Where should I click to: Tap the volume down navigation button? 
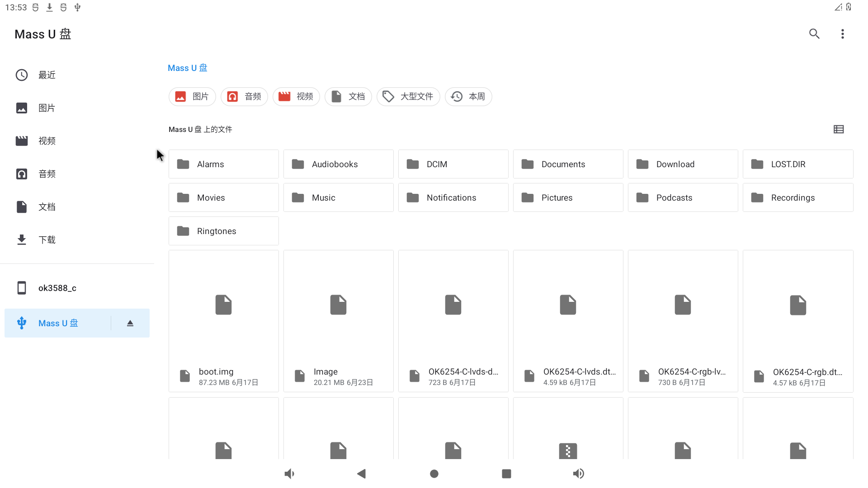(289, 474)
